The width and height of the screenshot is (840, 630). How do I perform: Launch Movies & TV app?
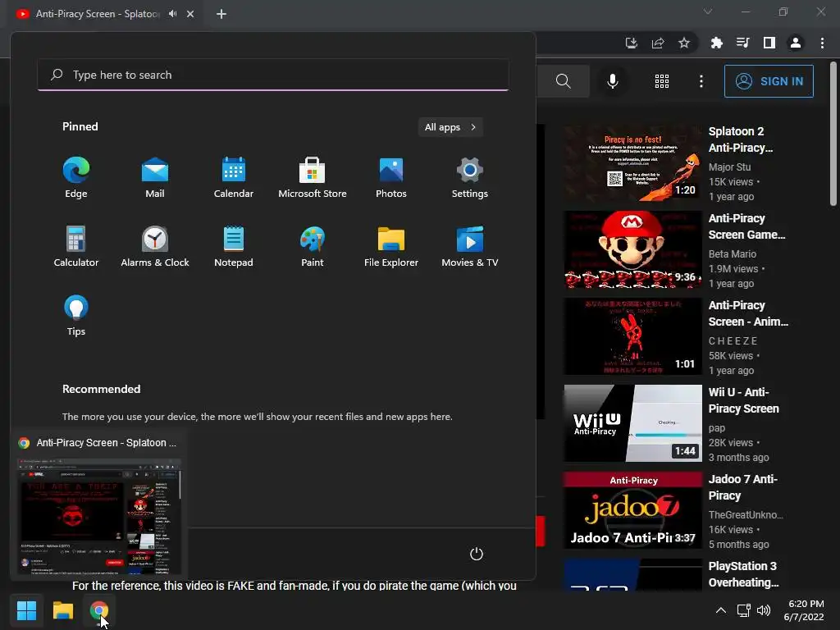click(x=470, y=246)
